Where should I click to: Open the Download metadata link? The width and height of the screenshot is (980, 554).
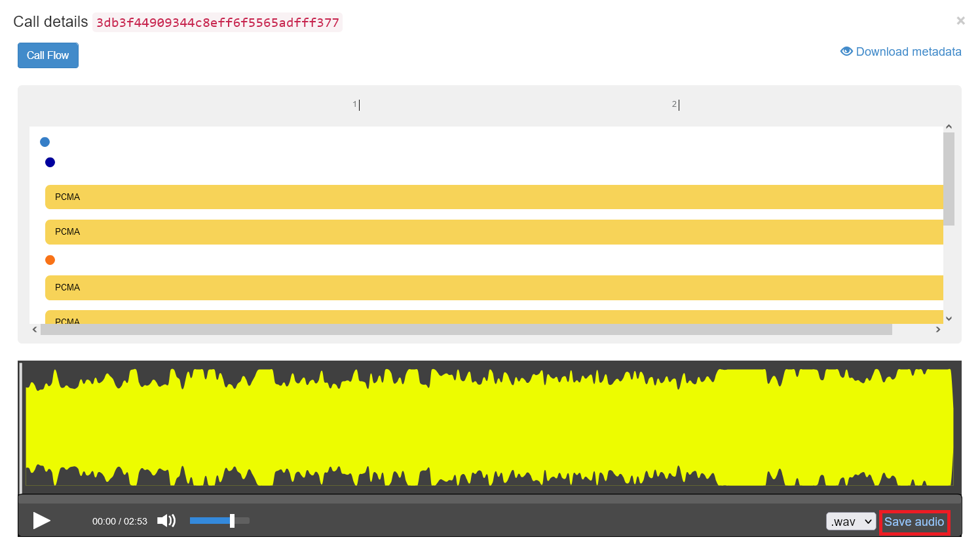[x=901, y=52]
